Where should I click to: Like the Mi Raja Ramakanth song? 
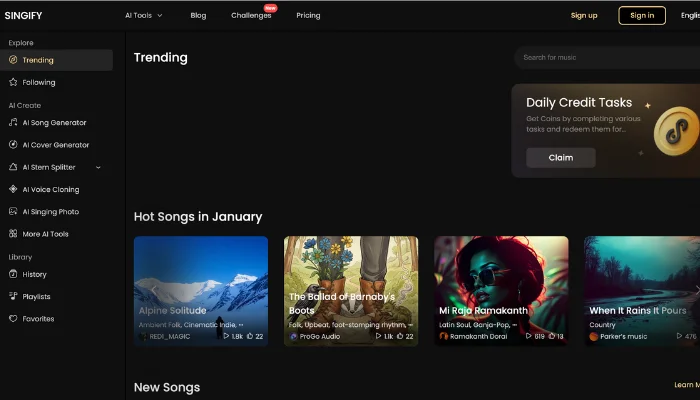coord(549,337)
